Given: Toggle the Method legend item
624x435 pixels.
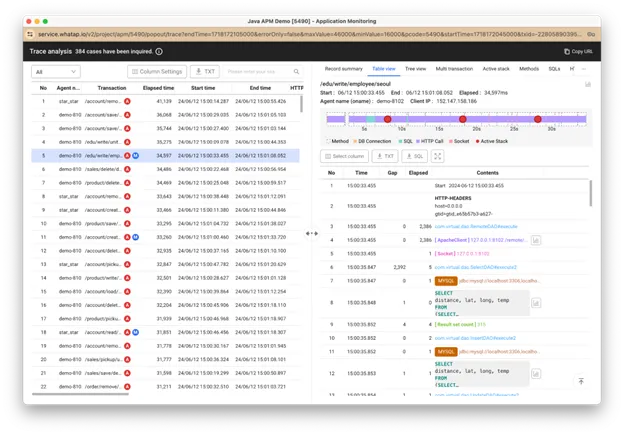Looking at the screenshot, I should pos(337,141).
